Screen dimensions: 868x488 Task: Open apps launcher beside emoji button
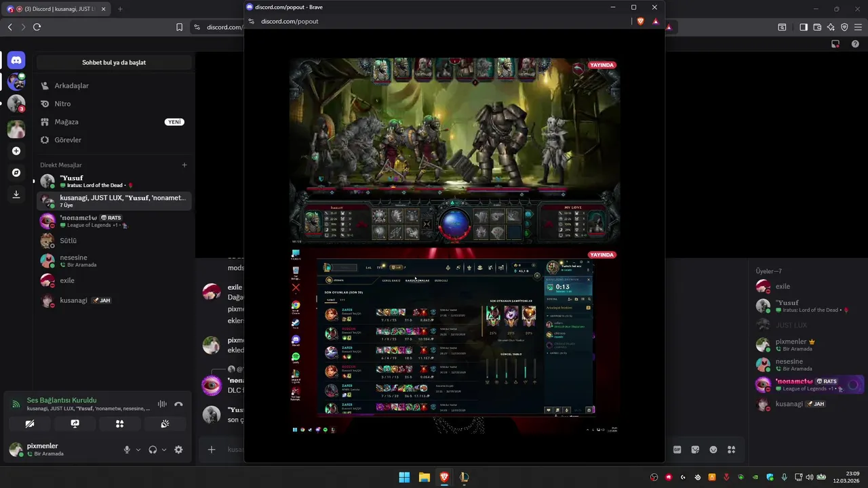tap(732, 449)
